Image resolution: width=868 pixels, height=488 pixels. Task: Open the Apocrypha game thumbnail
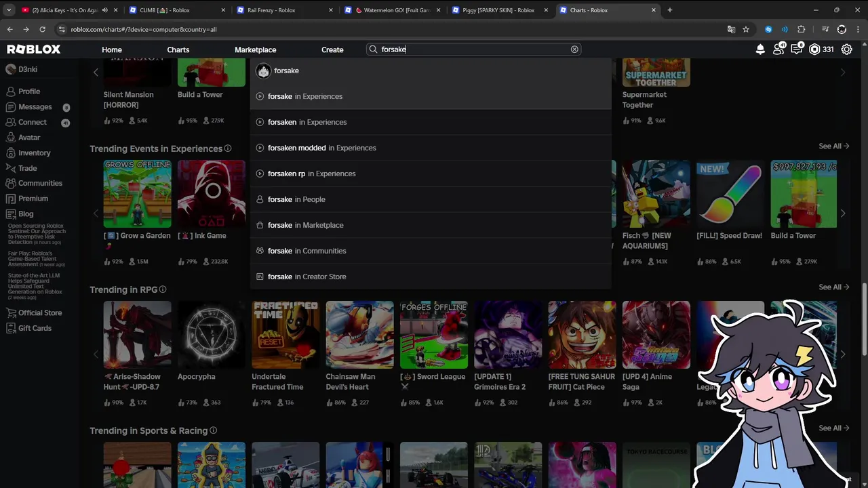tap(212, 335)
